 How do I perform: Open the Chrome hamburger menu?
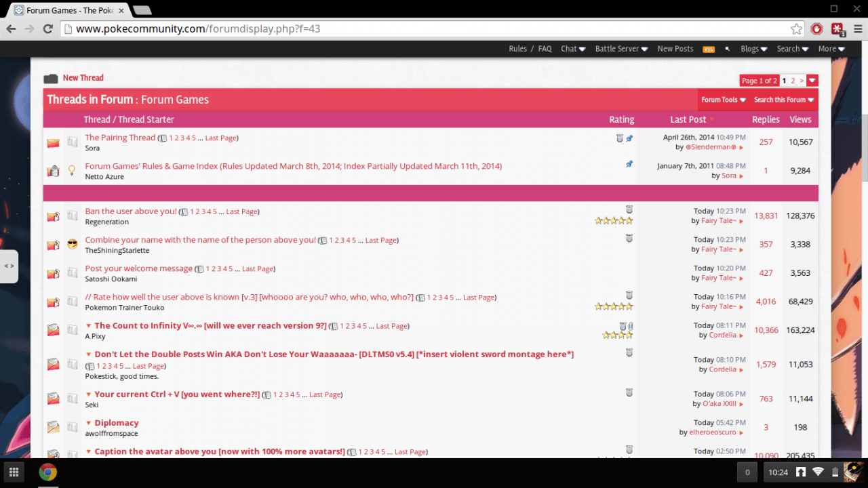pos(857,29)
